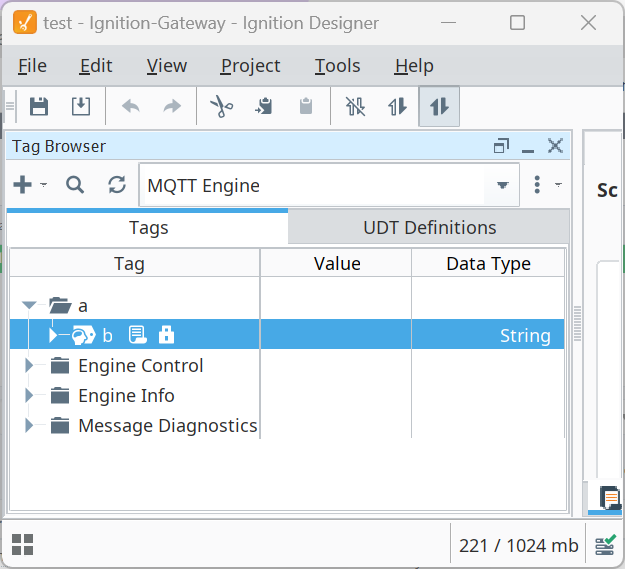Expand the Engine Info folder
This screenshot has width=625, height=569.
(x=29, y=395)
